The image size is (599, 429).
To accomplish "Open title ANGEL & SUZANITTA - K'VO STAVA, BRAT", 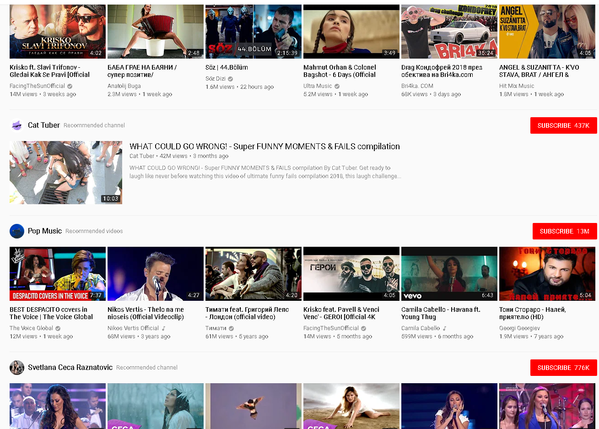I will pos(539,71).
